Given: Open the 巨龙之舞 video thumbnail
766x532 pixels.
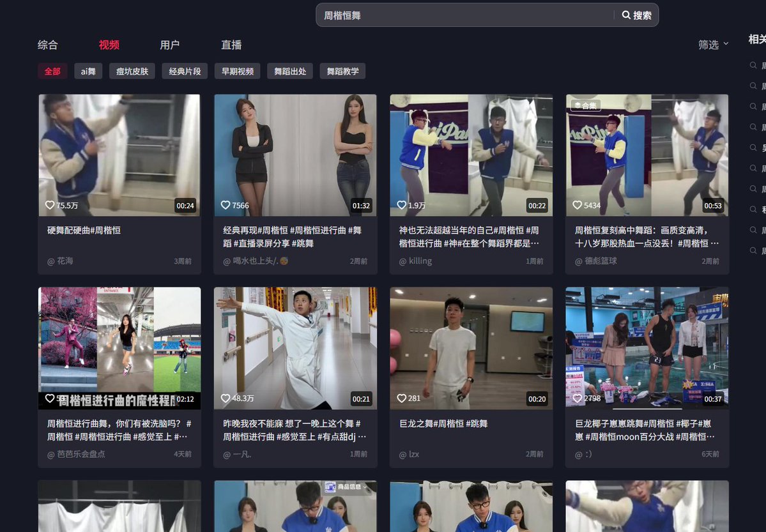Looking at the screenshot, I should (471, 348).
